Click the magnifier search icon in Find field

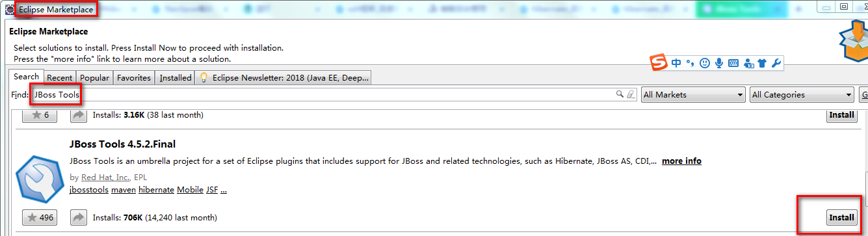pyautogui.click(x=620, y=94)
